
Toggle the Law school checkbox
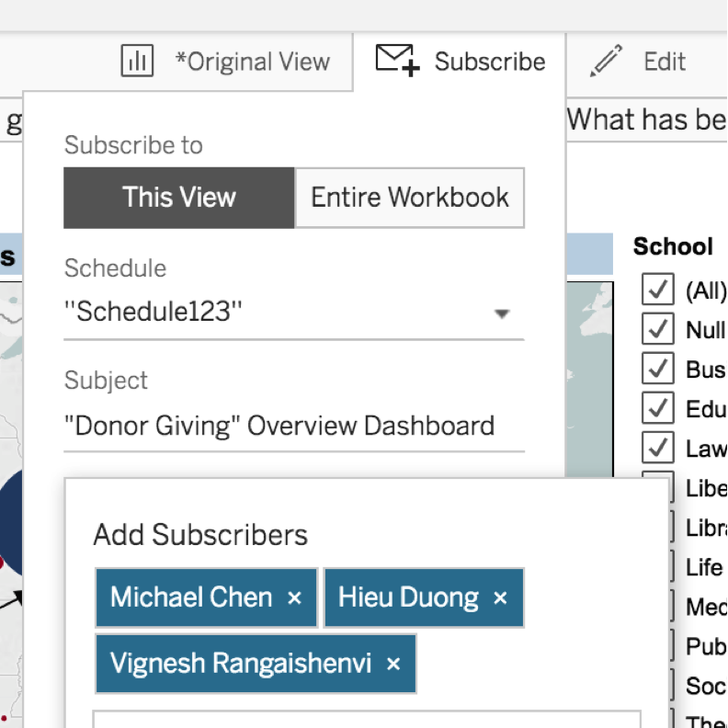point(657,447)
